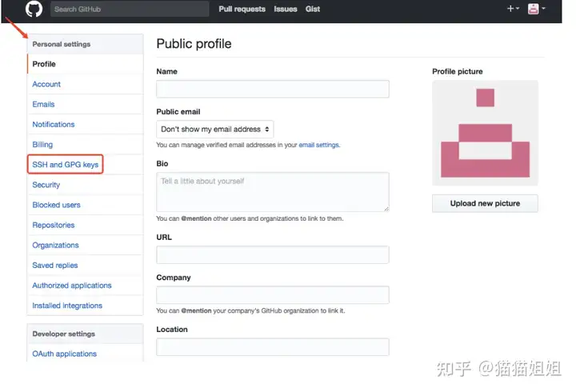Click Upload new picture button

click(x=485, y=203)
